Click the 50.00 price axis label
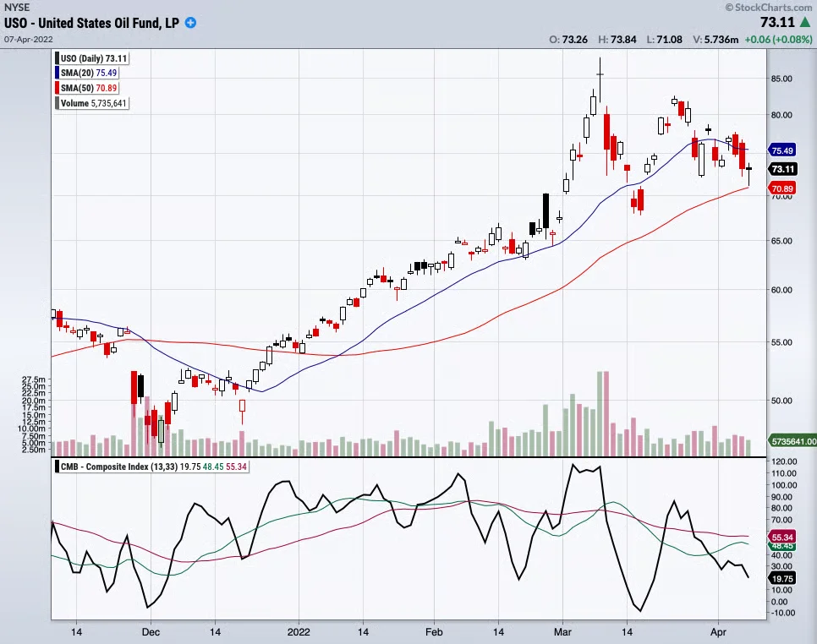The image size is (817, 644). point(781,401)
